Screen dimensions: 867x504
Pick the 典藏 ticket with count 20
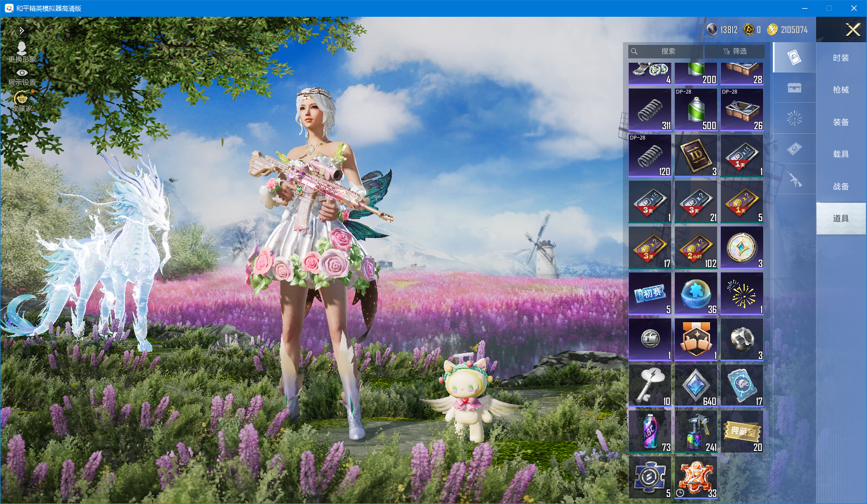tap(742, 432)
